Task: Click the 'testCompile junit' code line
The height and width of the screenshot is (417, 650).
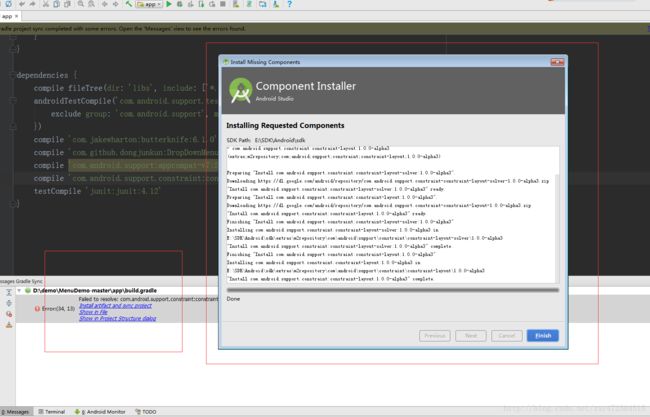Action: click(97, 191)
